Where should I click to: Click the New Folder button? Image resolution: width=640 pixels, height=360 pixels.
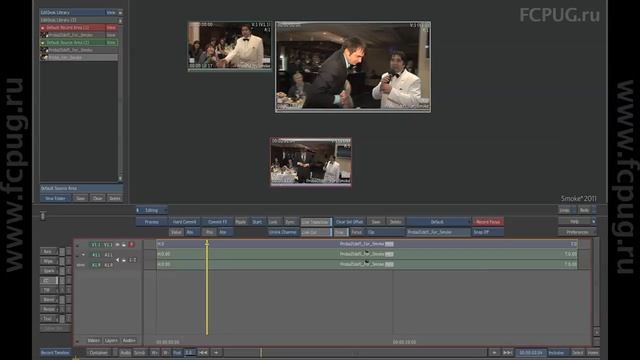click(x=55, y=198)
